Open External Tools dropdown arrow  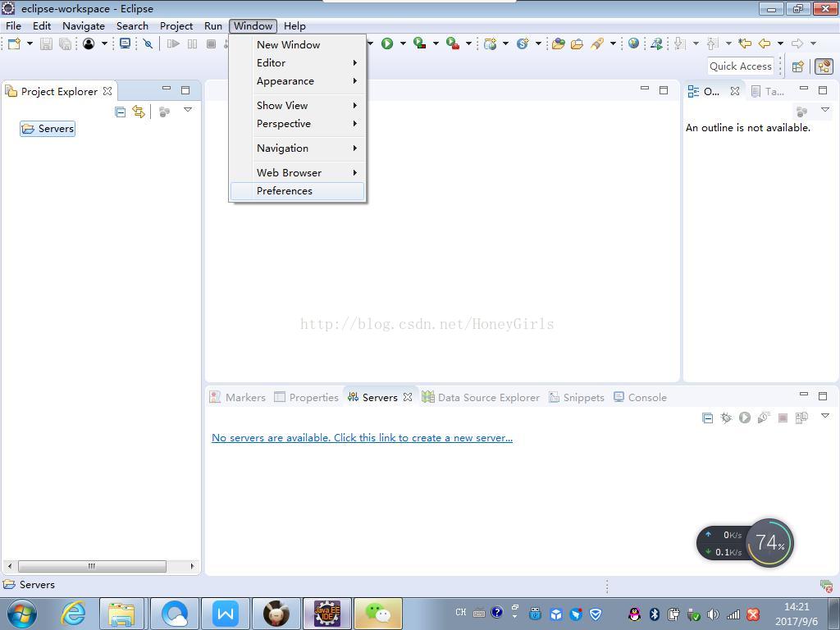click(468, 44)
